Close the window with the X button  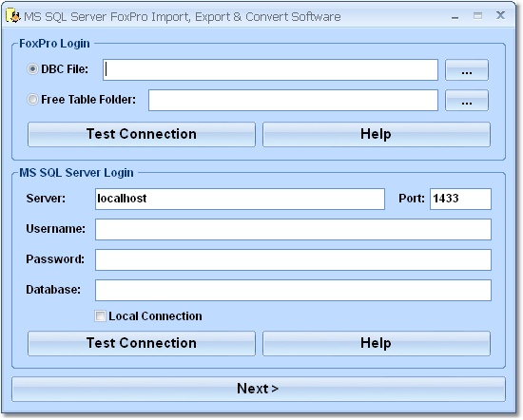coord(500,15)
